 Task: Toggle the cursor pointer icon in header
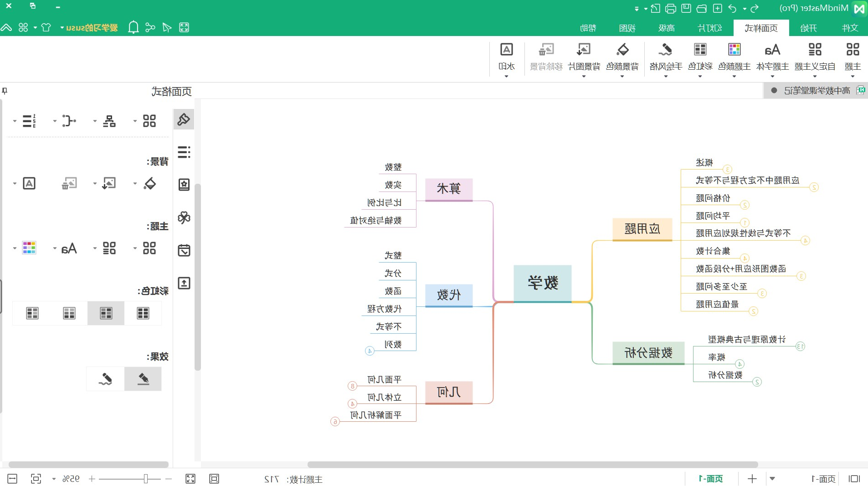pyautogui.click(x=167, y=27)
